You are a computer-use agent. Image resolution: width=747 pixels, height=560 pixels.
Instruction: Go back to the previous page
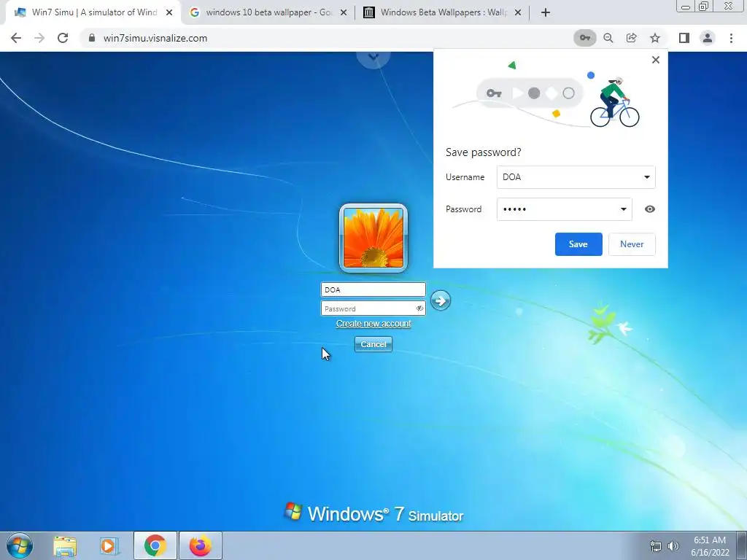[x=16, y=38]
